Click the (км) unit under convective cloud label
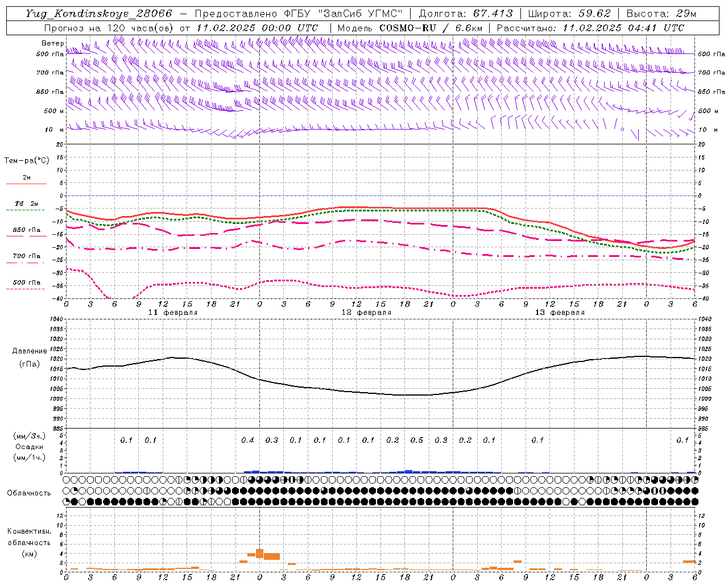Viewport: 728px width, 582px height. click(x=30, y=554)
